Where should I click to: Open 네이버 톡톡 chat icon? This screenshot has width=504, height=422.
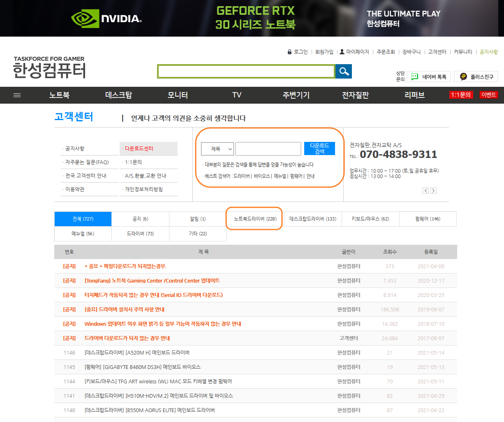414,77
